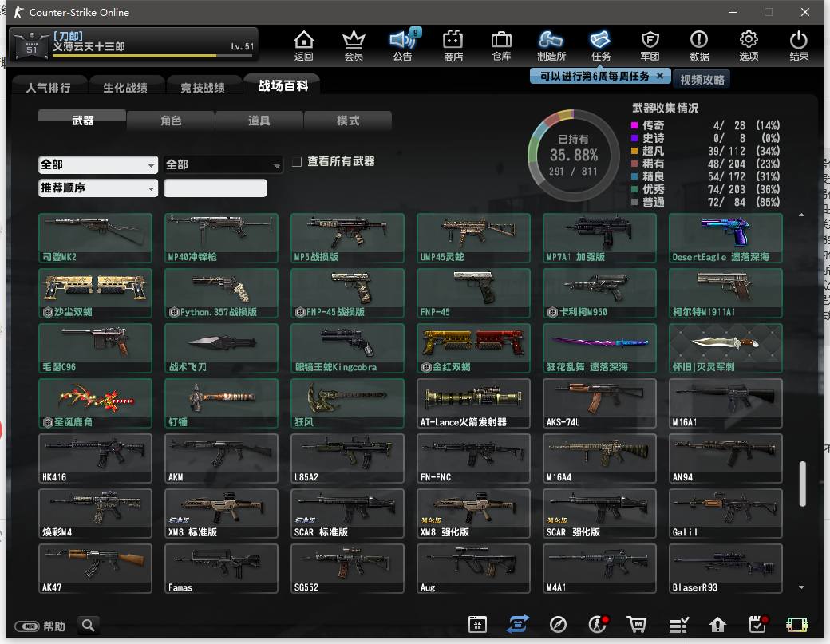Switch to the 竞技战绩 tab
Image resolution: width=830 pixels, height=644 pixels.
[x=203, y=87]
